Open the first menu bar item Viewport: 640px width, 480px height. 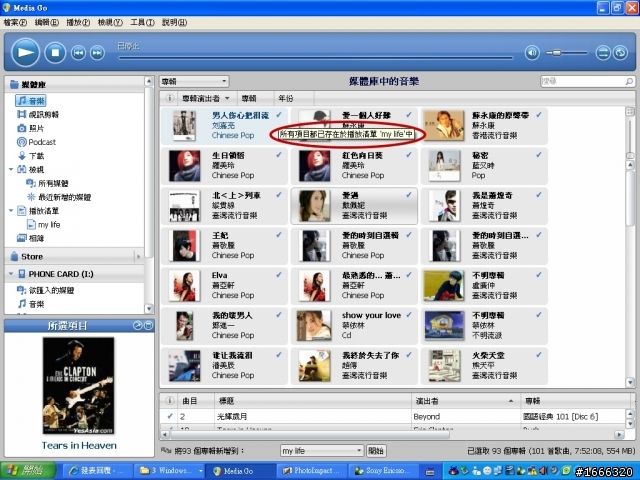(15, 22)
